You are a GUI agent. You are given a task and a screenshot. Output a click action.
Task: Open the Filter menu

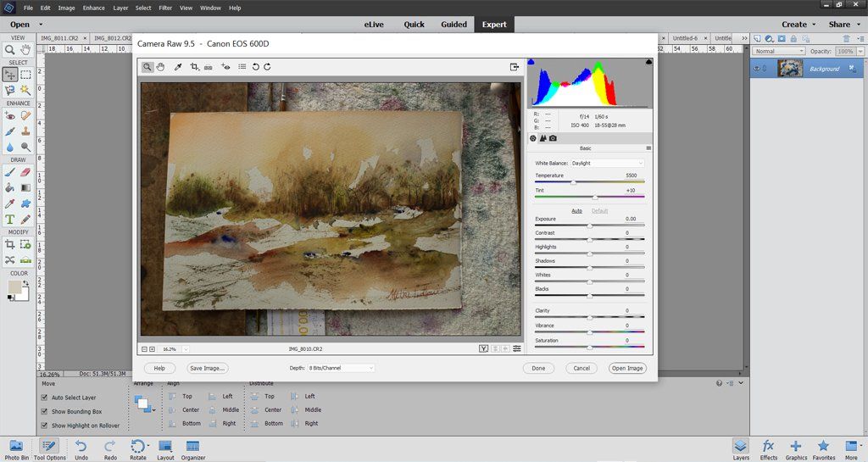point(165,8)
